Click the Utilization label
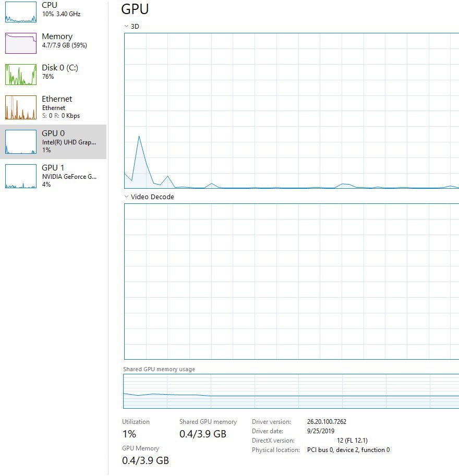 (x=136, y=422)
